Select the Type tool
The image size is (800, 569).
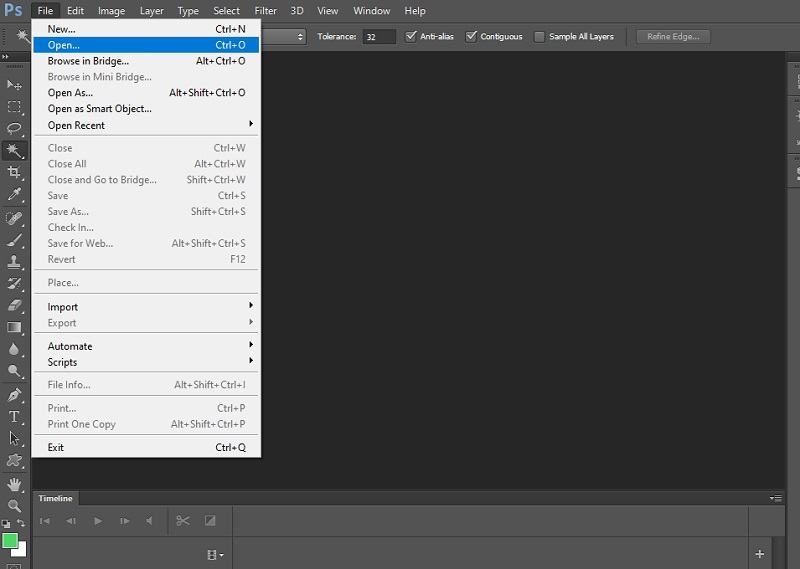(x=14, y=417)
